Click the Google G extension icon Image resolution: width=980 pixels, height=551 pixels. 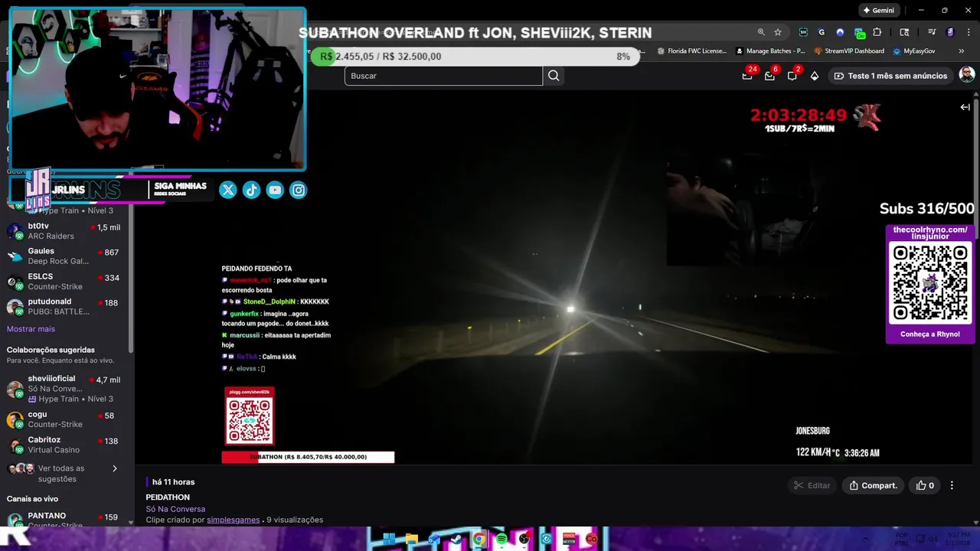tap(822, 32)
